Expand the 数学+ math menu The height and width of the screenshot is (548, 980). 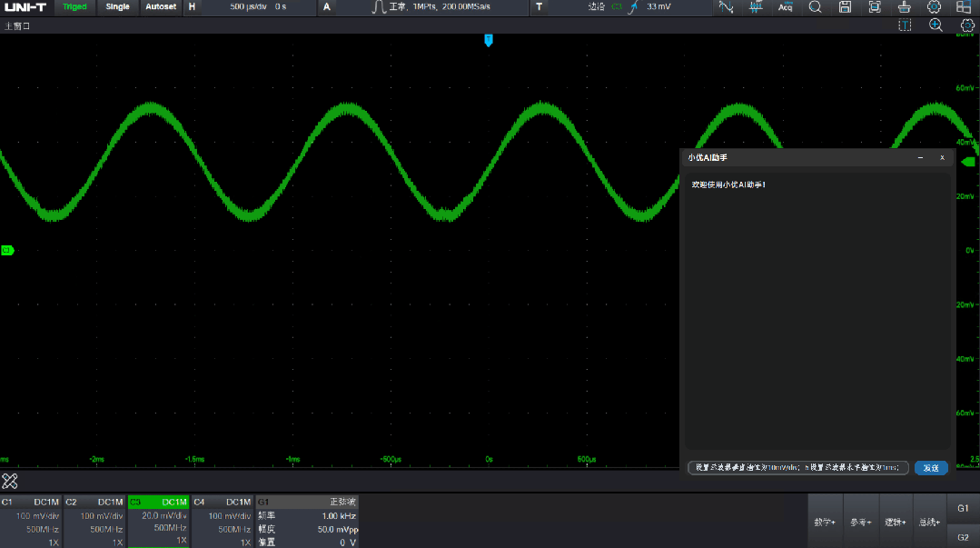[x=825, y=522]
